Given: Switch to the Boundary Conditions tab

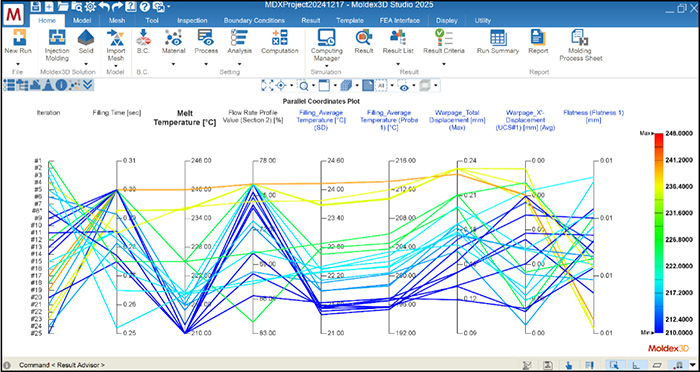Looking at the screenshot, I should [254, 21].
